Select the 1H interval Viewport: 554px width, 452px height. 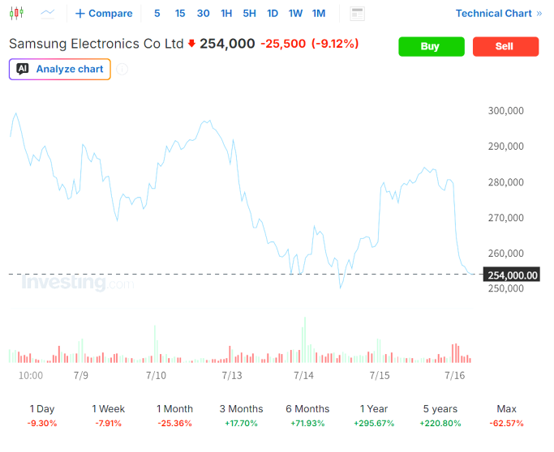tap(226, 13)
